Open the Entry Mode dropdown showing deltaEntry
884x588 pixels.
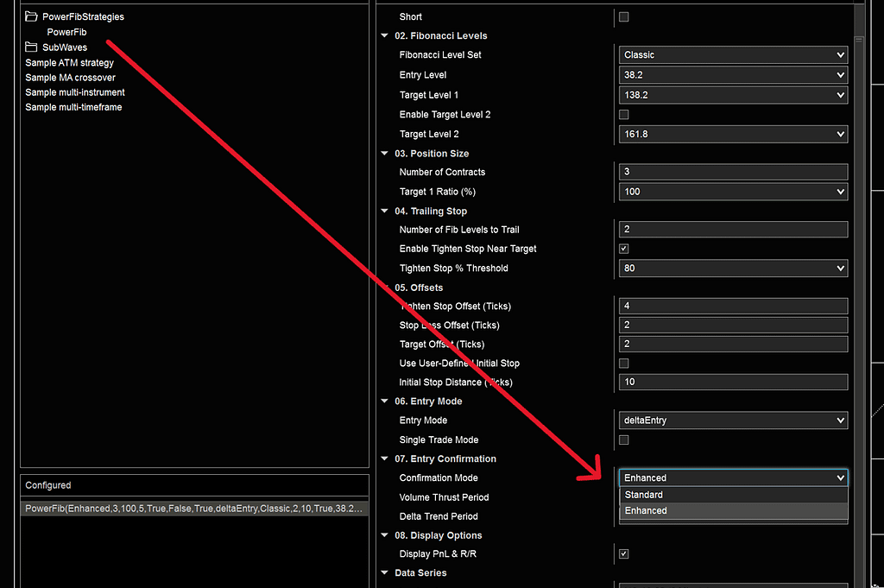(x=732, y=420)
